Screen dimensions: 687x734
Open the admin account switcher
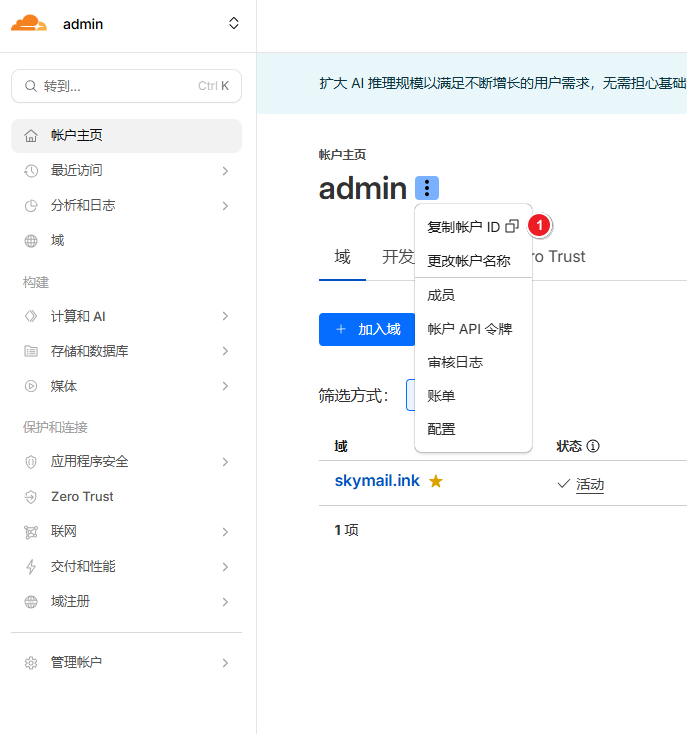pyautogui.click(x=233, y=24)
